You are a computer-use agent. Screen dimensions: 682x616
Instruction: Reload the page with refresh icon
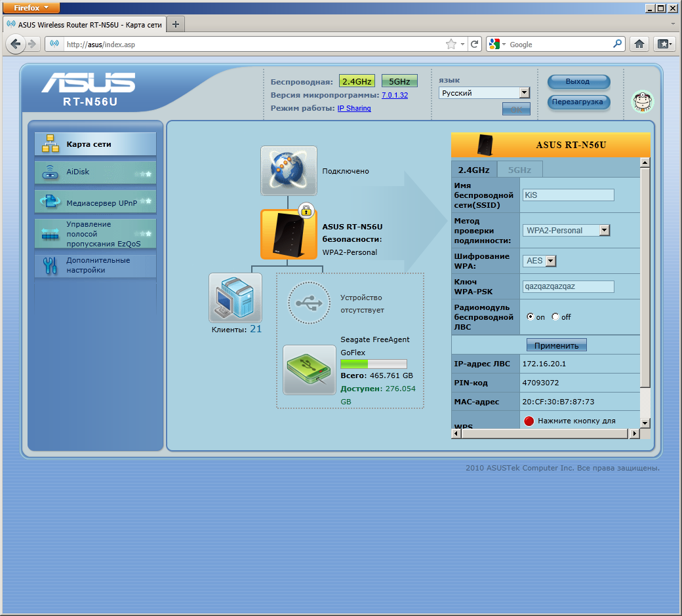475,44
